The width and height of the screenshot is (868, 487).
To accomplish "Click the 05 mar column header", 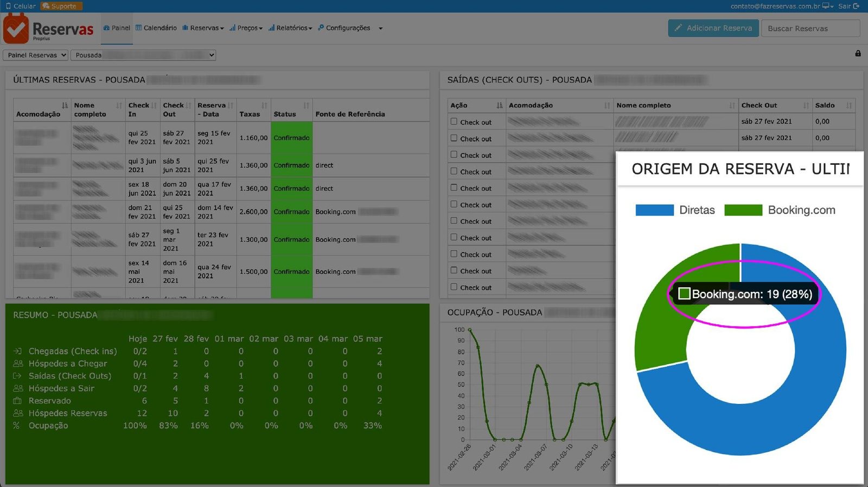I will 367,338.
